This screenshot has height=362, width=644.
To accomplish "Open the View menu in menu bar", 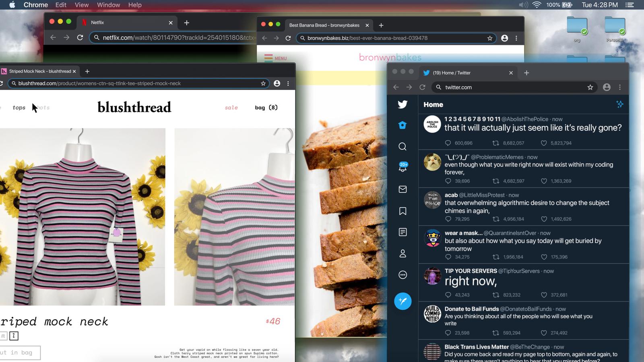I will 81,5.
